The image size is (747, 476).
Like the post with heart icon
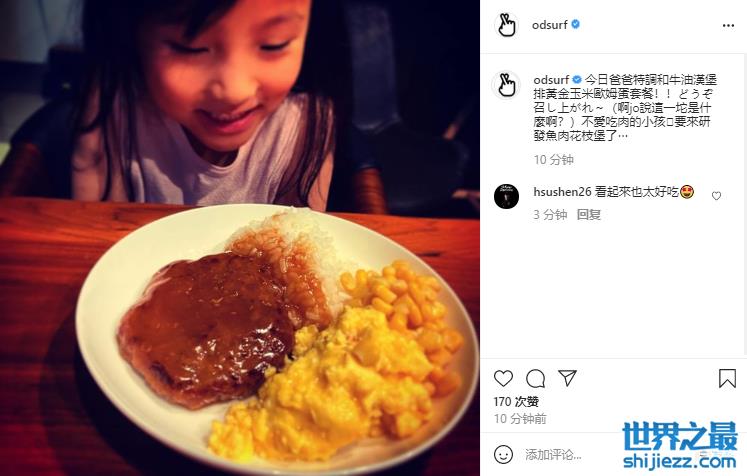pos(503,379)
